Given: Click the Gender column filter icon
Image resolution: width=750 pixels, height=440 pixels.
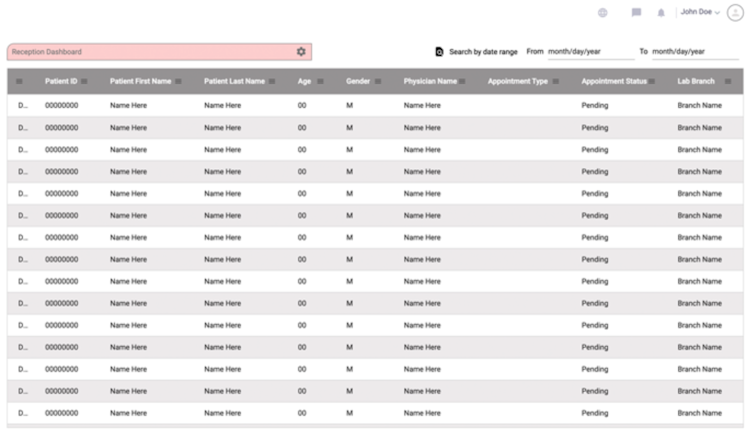Looking at the screenshot, I should click(x=378, y=81).
